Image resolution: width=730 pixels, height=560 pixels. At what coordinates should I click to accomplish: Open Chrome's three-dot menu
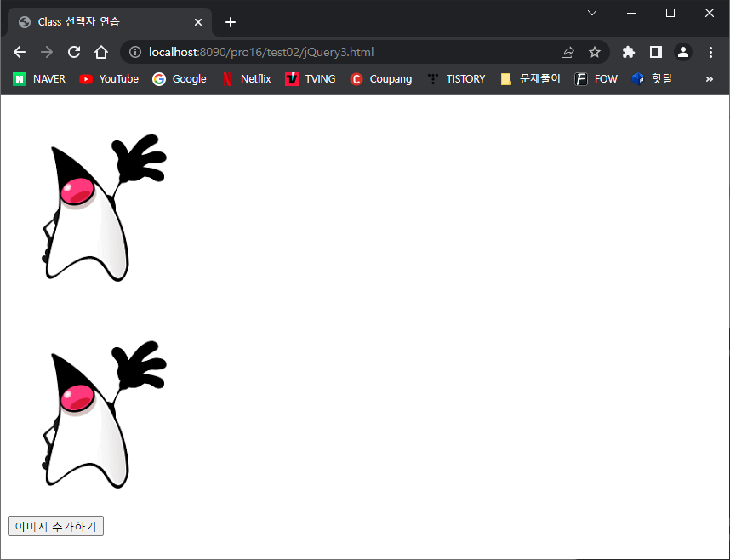point(710,52)
